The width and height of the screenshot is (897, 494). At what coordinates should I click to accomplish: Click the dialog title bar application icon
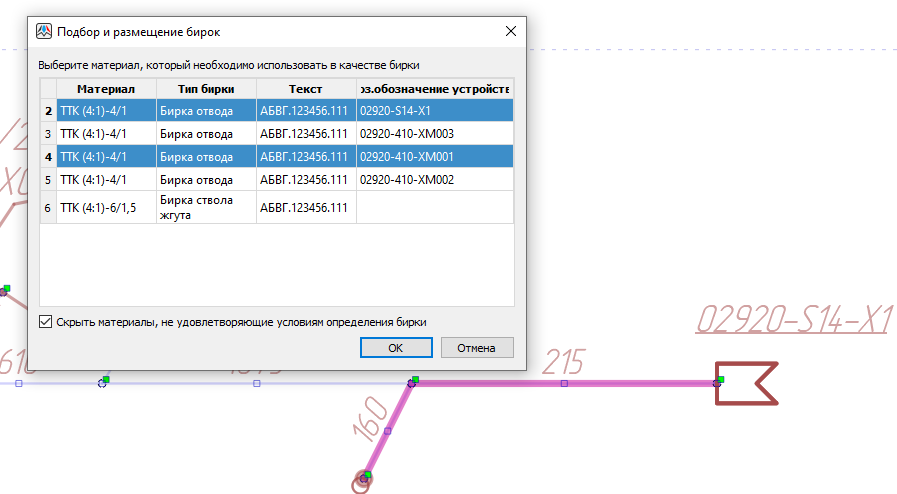click(43, 31)
